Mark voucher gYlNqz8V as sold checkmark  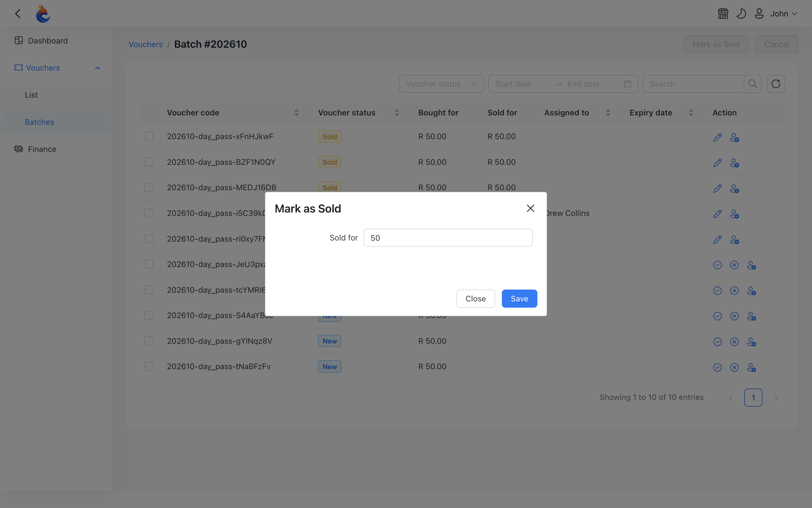tap(717, 342)
